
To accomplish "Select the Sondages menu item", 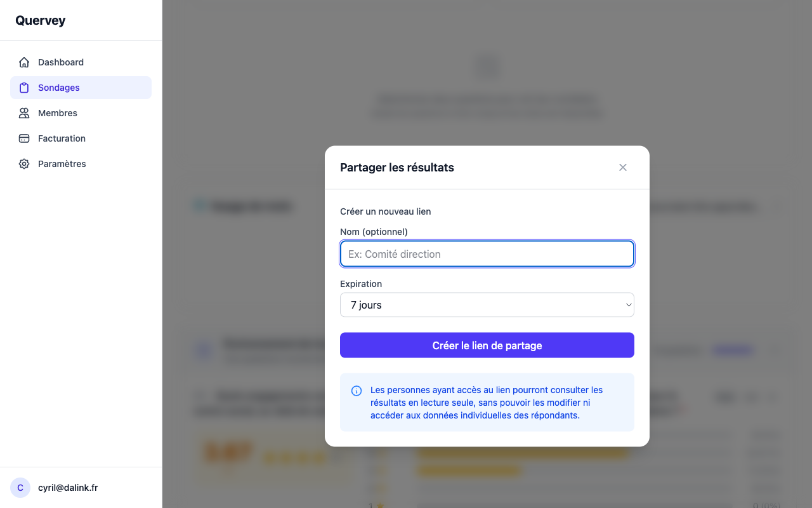I will [59, 88].
